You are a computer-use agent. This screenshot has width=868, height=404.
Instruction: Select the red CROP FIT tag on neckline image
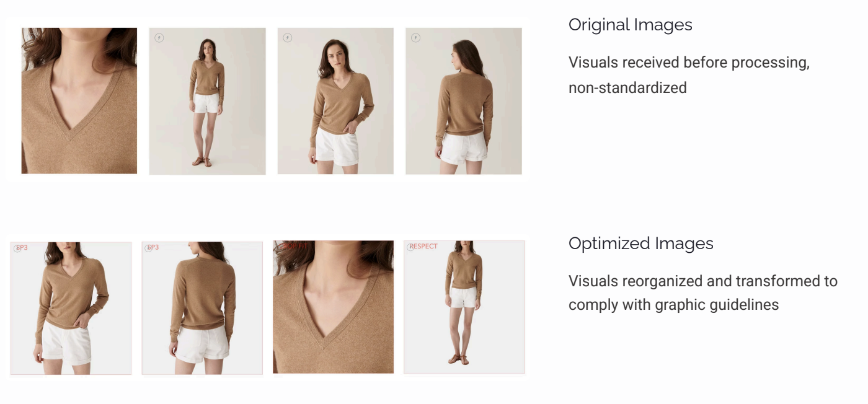click(x=294, y=246)
